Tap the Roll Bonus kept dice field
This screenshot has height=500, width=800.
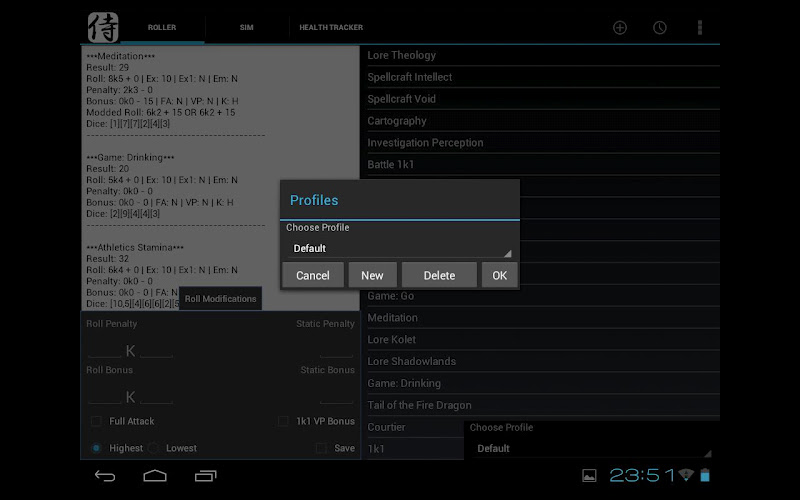tap(157, 396)
